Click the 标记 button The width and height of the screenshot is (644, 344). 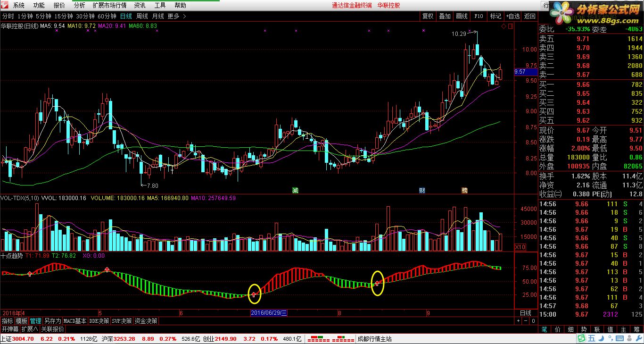pyautogui.click(x=495, y=16)
